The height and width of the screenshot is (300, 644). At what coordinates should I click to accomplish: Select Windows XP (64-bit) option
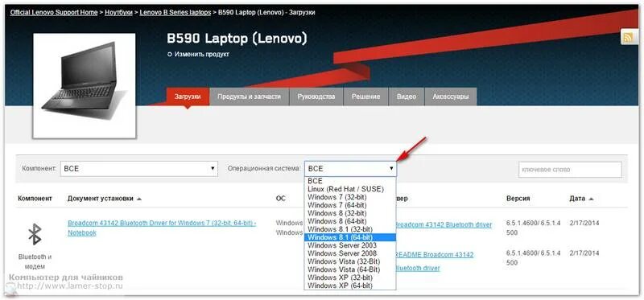pos(350,286)
